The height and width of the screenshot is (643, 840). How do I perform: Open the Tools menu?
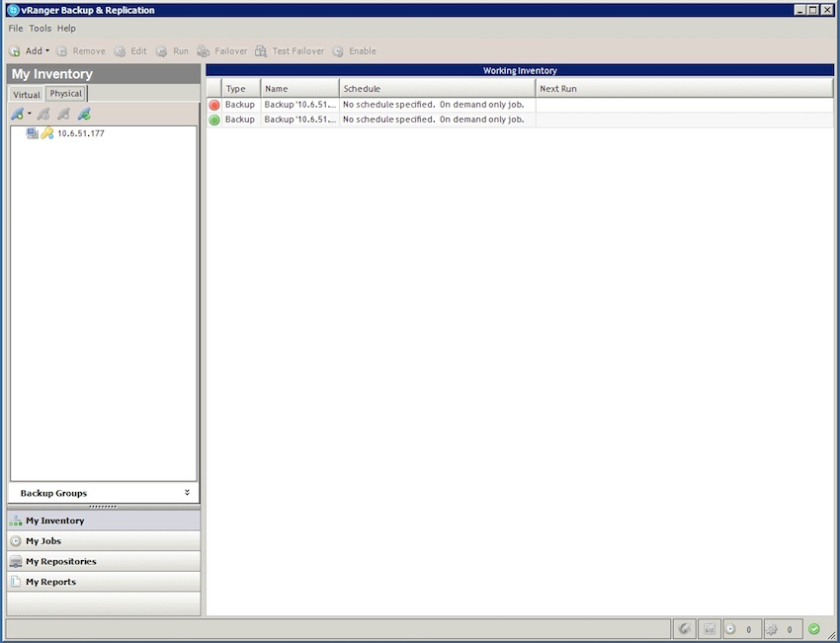coord(41,29)
